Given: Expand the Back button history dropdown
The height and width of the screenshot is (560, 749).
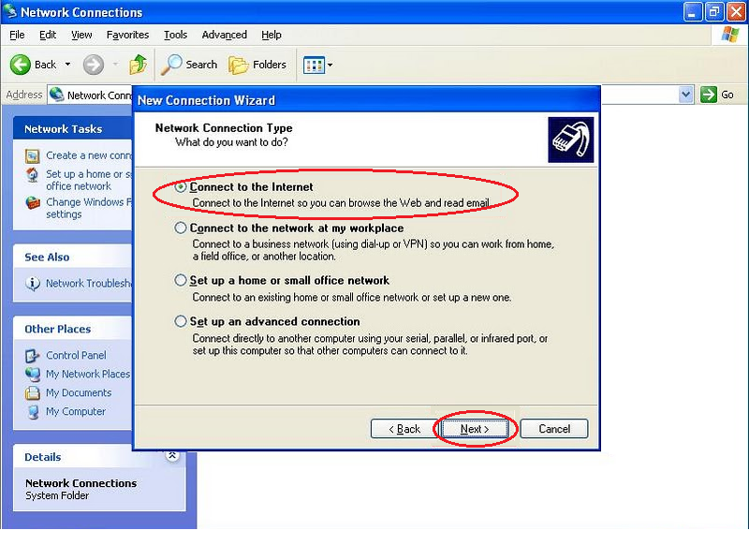Looking at the screenshot, I should pos(66,65).
